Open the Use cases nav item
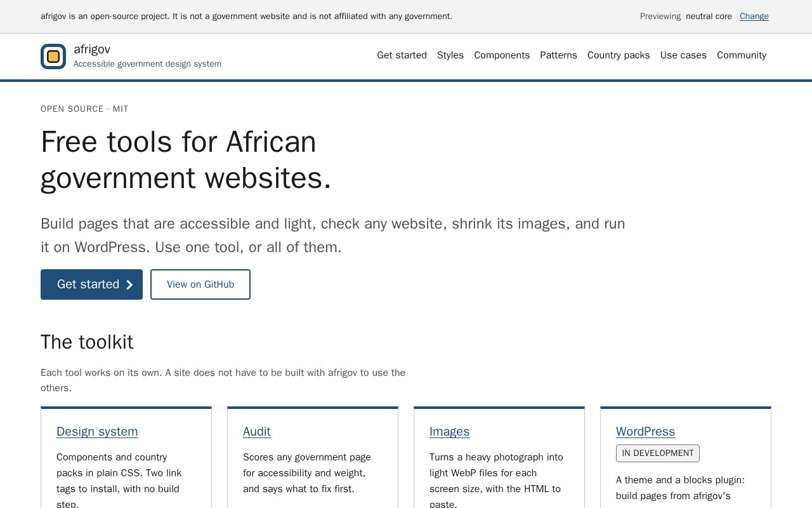 [683, 55]
